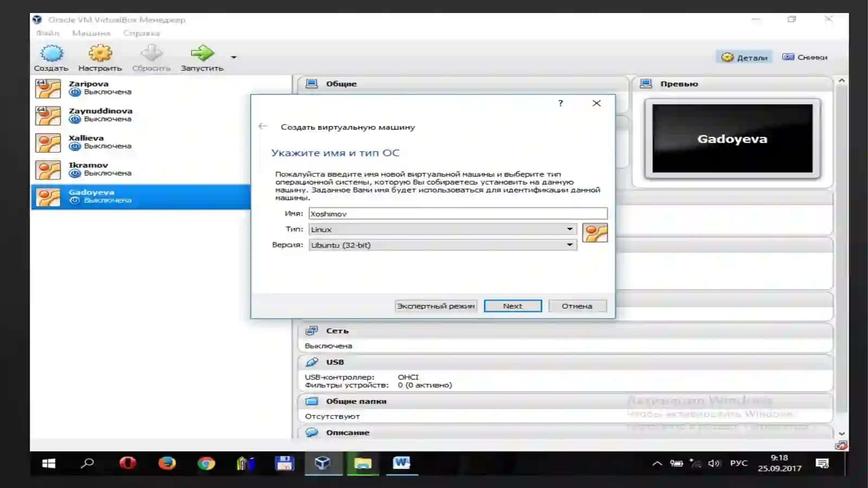Click the Описание section header

[x=565, y=432]
